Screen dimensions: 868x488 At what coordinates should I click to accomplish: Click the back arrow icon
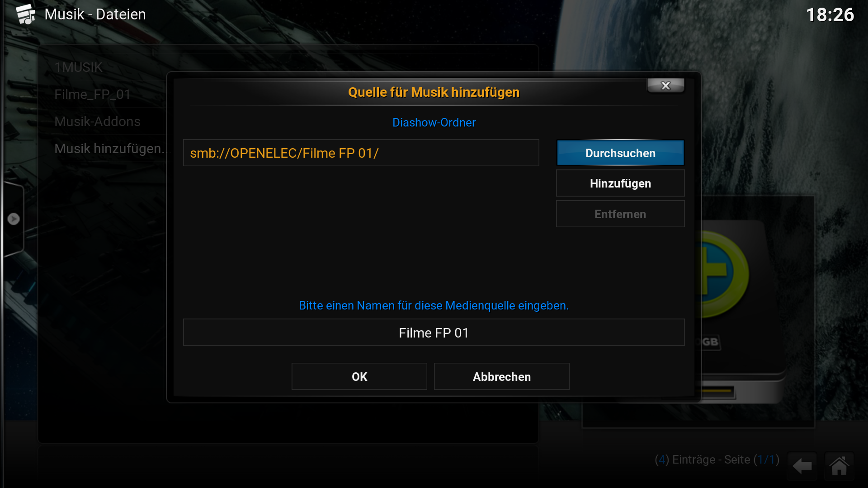pyautogui.click(x=802, y=466)
